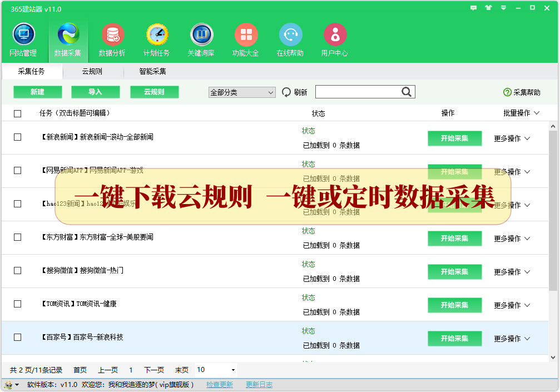
Task: Open the 全部分类 category dropdown
Action: pos(242,92)
